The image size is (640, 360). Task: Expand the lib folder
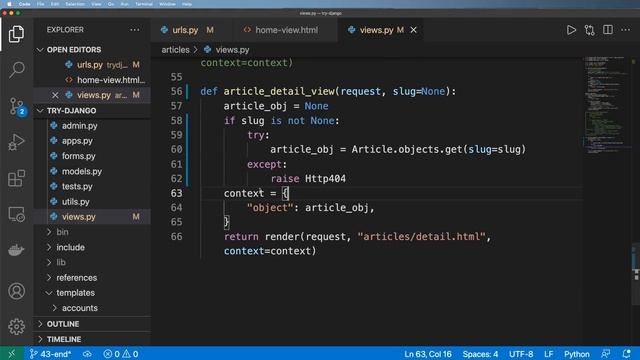(x=60, y=262)
